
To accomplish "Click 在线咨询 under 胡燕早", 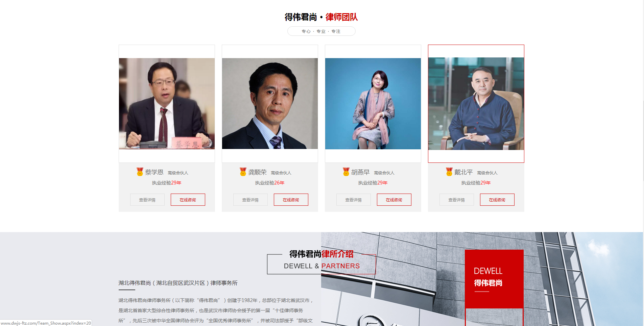I will 394,200.
